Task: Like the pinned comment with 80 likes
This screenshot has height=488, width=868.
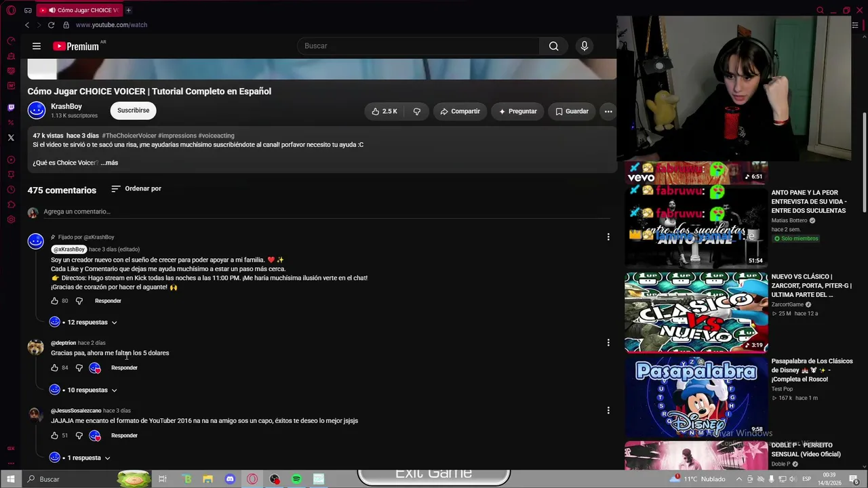Action: click(x=55, y=301)
